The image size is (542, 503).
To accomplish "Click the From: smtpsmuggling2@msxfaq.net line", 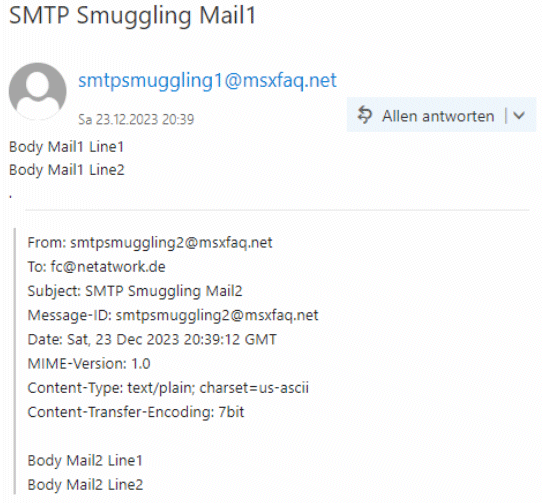I will [150, 243].
